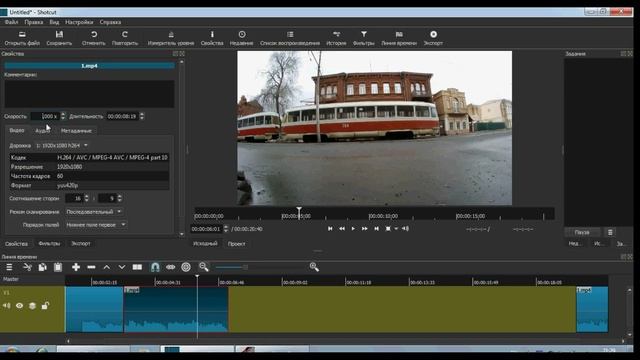The height and width of the screenshot is (360, 640).
Task: Click the speed input field
Action: pos(46,116)
